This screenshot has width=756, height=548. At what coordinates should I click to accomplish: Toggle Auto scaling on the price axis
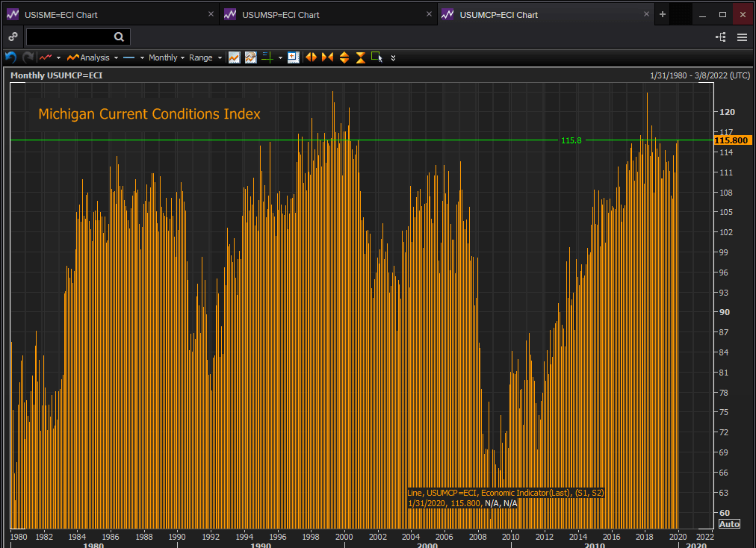click(x=728, y=524)
